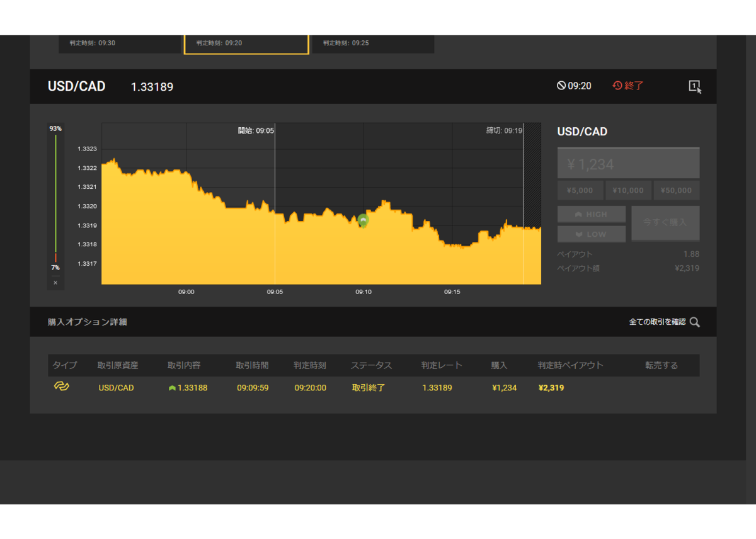Choose the ¥10,000 preset amount
756x539 pixels.
tap(628, 190)
